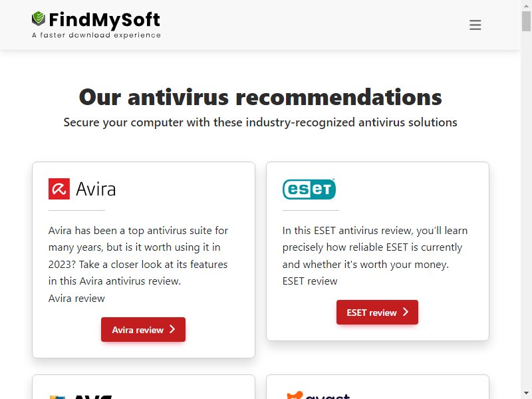Click the red Avira logo icon
This screenshot has height=399, width=532.
(59, 189)
